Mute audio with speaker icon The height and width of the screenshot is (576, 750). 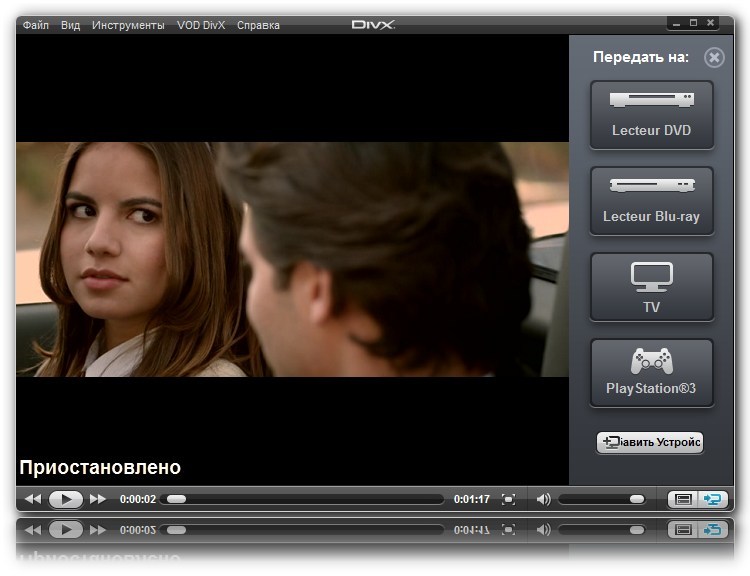[x=543, y=499]
